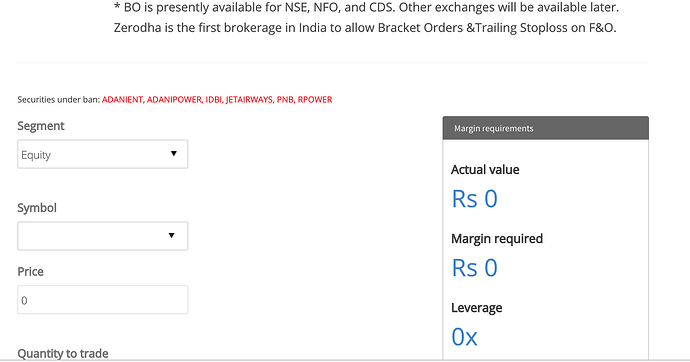Click the Symbol dropdown arrow icon
The width and height of the screenshot is (690, 362).
pyautogui.click(x=172, y=235)
